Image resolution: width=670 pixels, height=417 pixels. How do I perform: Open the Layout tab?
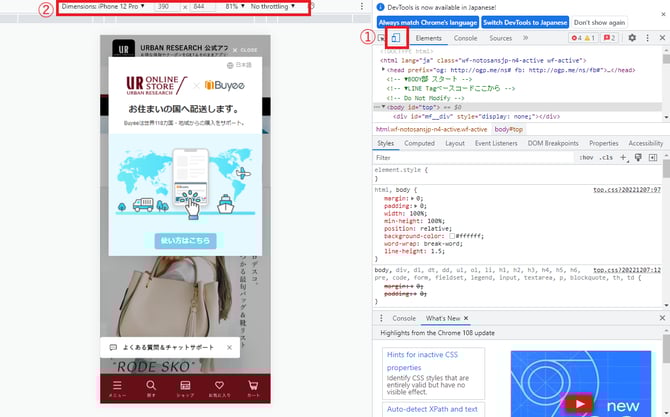(455, 143)
